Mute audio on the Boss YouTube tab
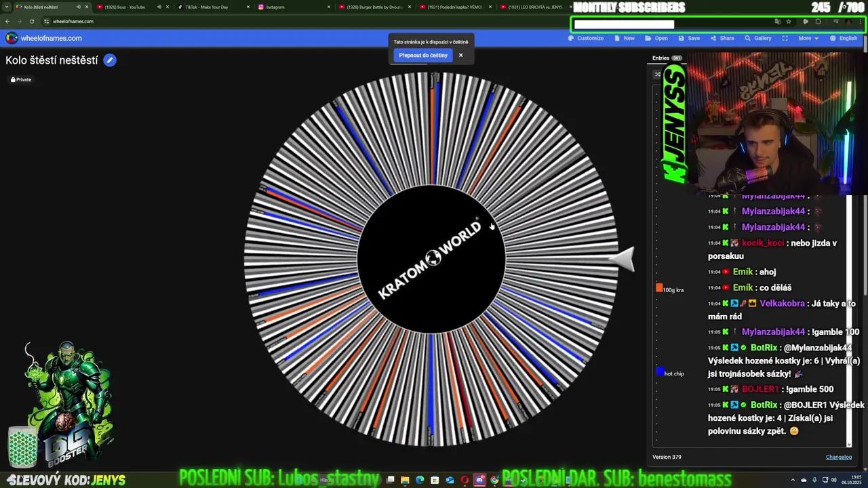 pyautogui.click(x=159, y=7)
